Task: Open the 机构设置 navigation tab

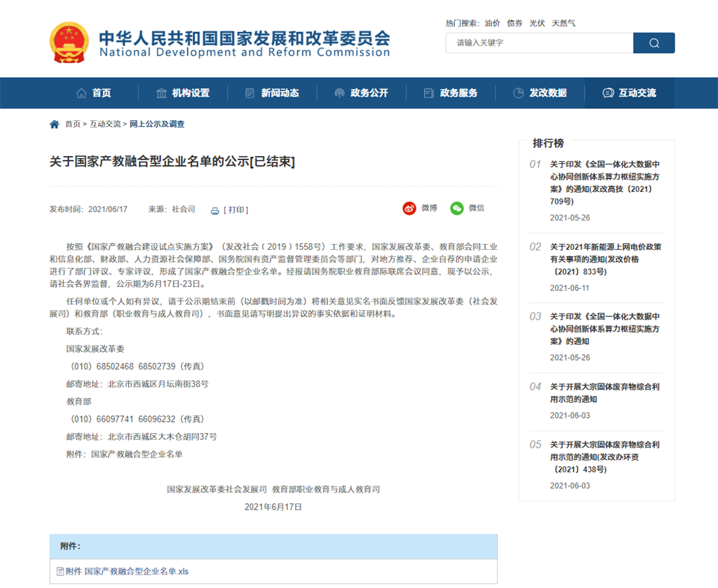Action: [x=183, y=93]
